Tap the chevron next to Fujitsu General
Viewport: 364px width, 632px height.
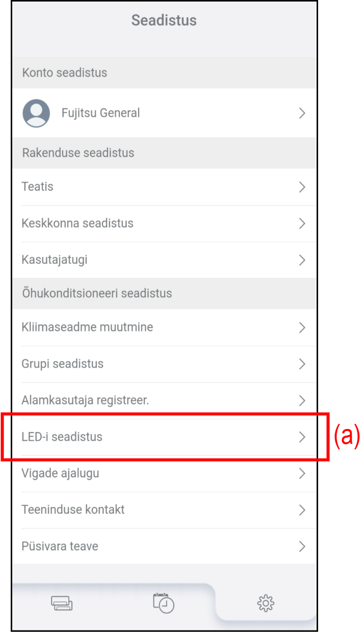pyautogui.click(x=302, y=113)
